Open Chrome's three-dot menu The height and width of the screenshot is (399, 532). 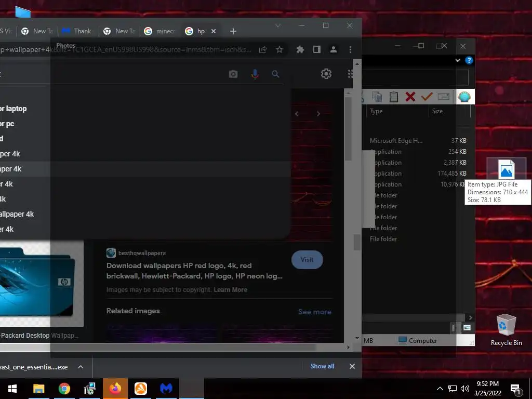tap(350, 50)
